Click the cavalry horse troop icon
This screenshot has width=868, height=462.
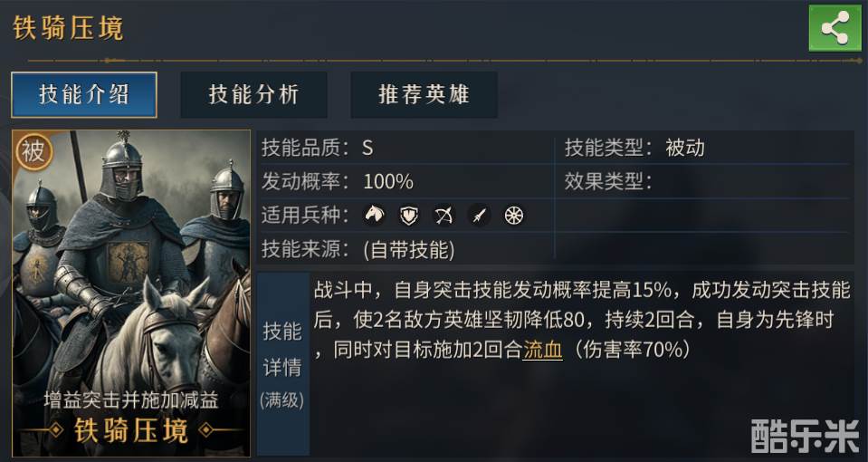[x=375, y=215]
